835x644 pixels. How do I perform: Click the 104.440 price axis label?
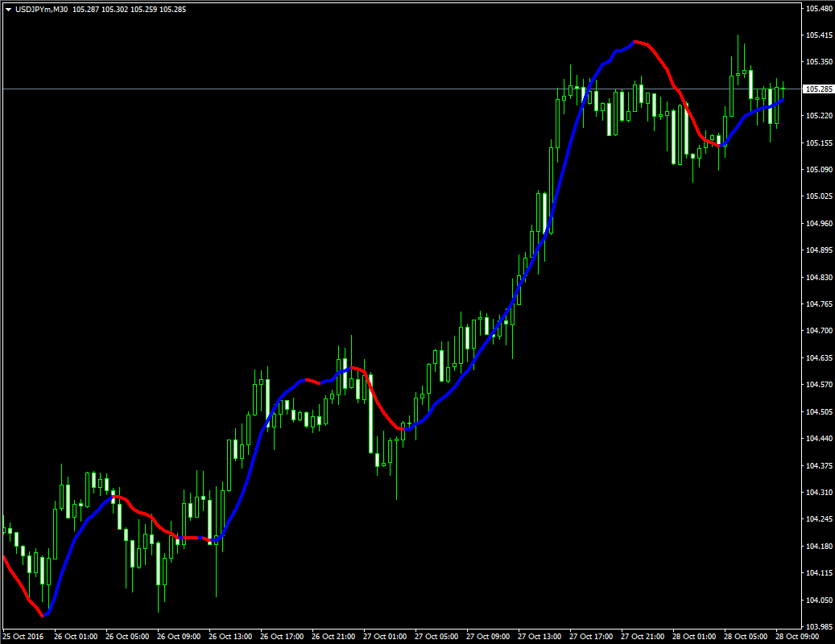tap(819, 439)
